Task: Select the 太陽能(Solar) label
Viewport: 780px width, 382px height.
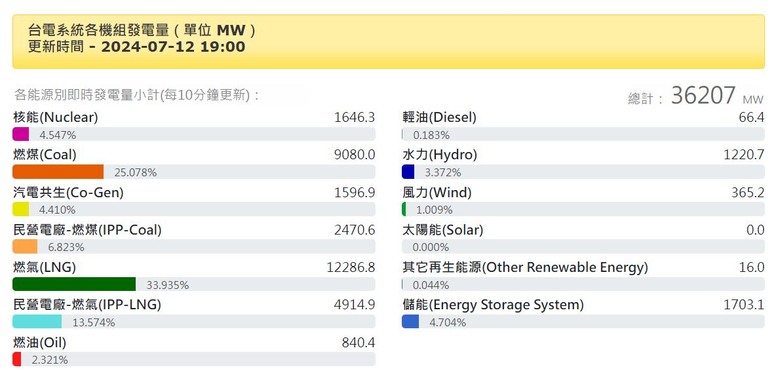Action: tap(443, 230)
